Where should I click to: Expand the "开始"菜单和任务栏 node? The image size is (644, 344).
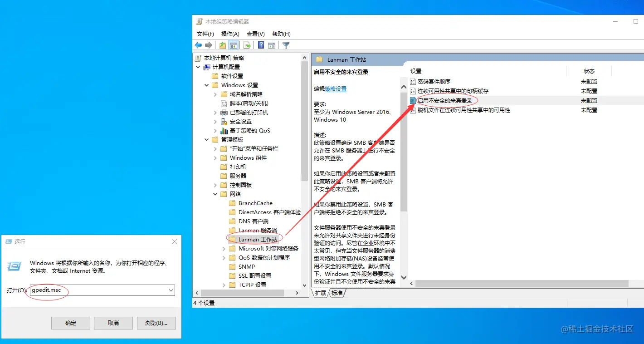pyautogui.click(x=215, y=149)
